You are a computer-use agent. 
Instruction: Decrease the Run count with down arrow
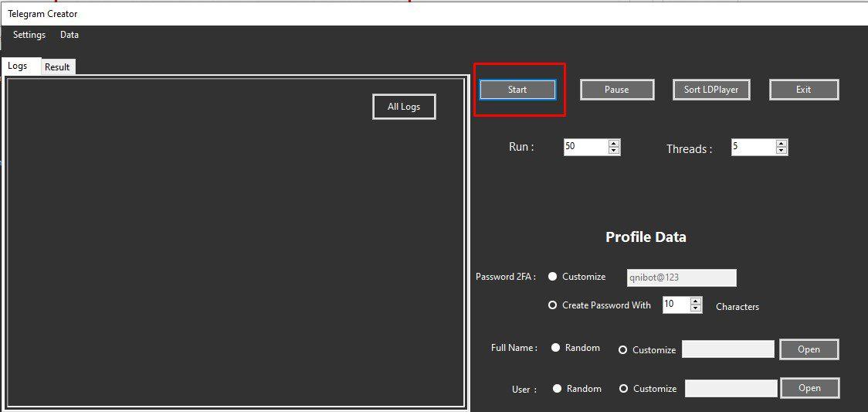pyautogui.click(x=613, y=151)
